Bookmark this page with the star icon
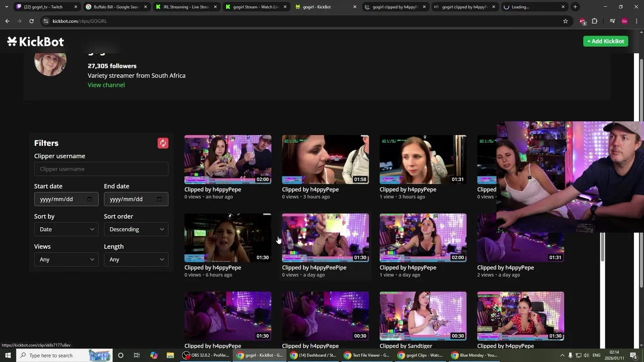Screen dimensions: 644x362 click(x=566, y=21)
